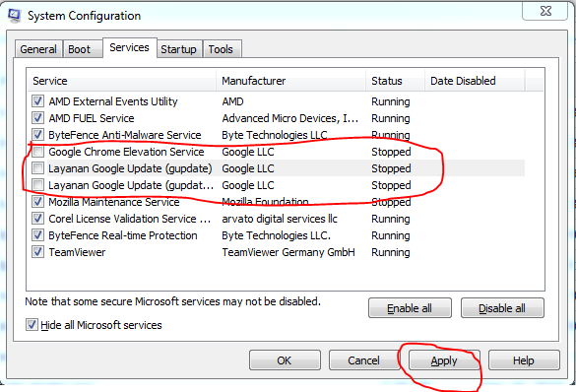Click Google LLC for Layanan Google Update (gupdate)

(248, 168)
